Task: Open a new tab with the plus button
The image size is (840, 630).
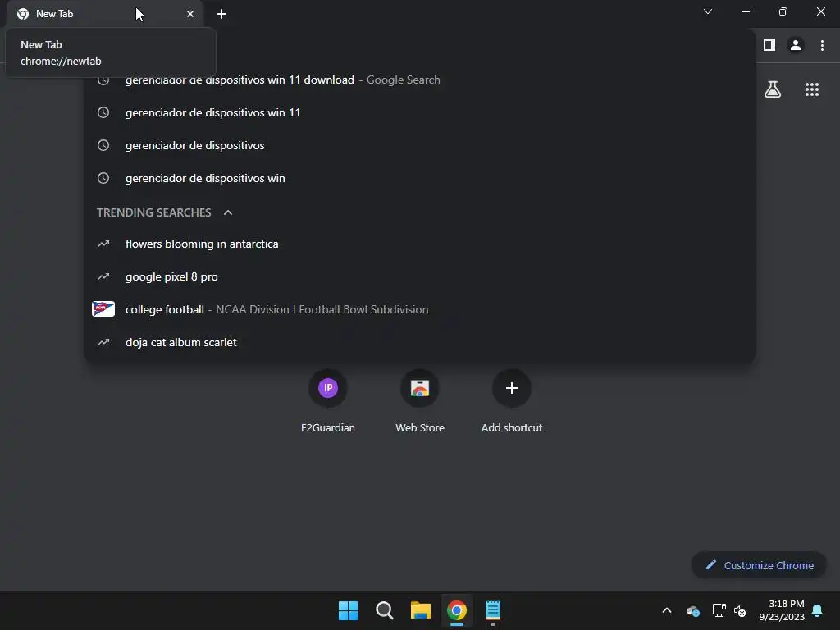Action: [221, 14]
